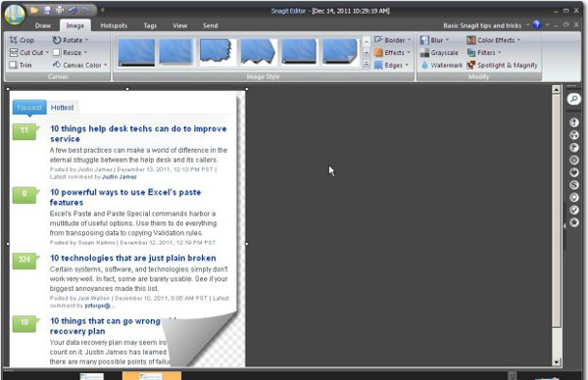Select the page curl image style thumbnail
Screen dimensions: 588x380
340,52
